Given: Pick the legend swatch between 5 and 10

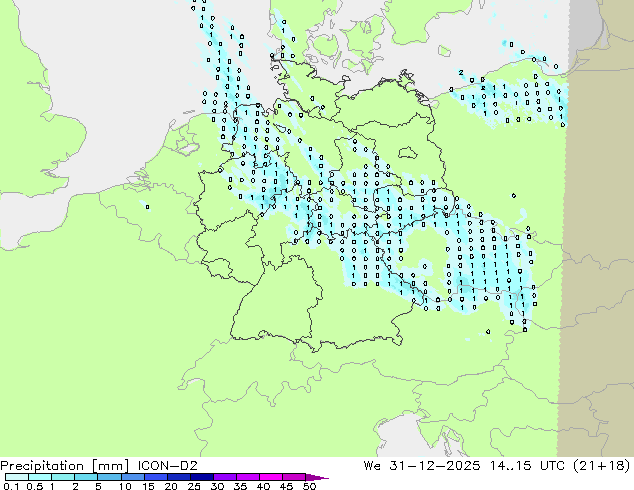Looking at the screenshot, I should pos(109,477).
